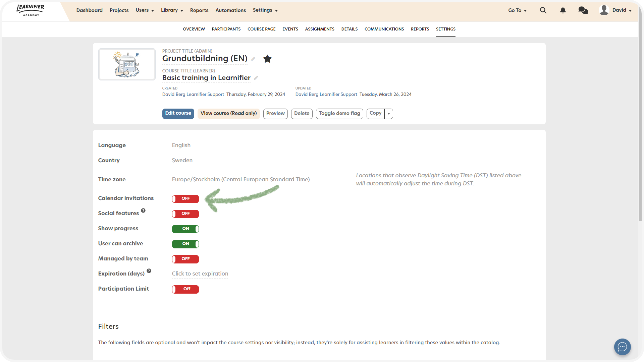Viewport: 644px width, 362px height.
Task: Open creator David Berg Learnifier Support link
Action: (x=193, y=95)
